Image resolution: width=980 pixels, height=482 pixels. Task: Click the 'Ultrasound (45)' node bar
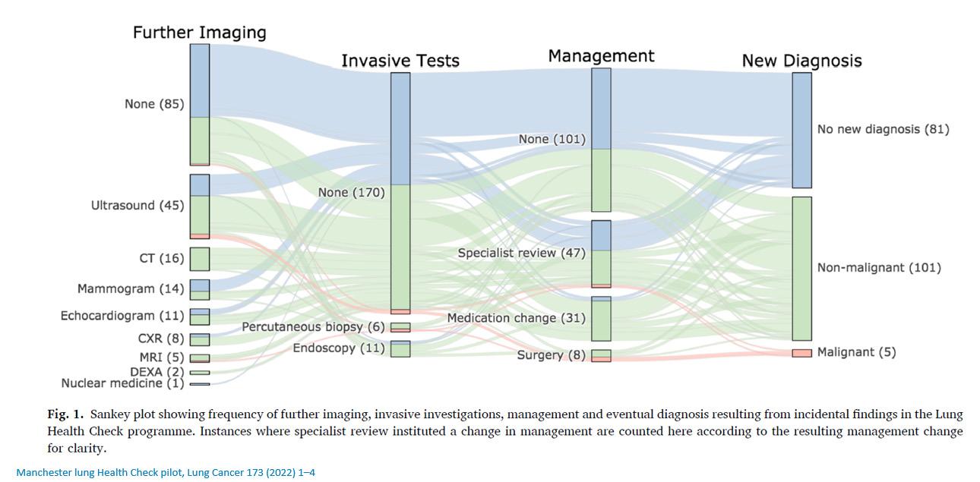200,206
